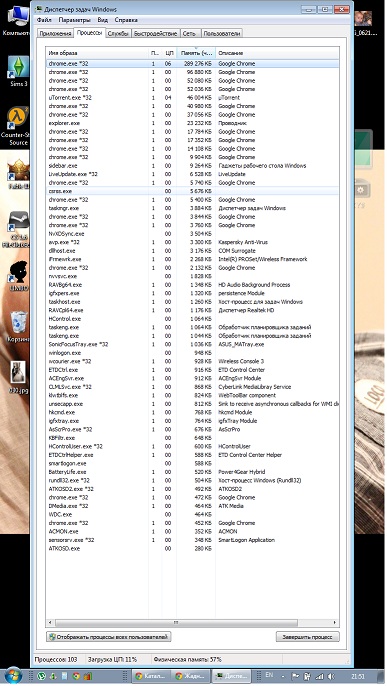
Task: Select the unsecapp.exe process row
Action: pyautogui.click(x=192, y=404)
